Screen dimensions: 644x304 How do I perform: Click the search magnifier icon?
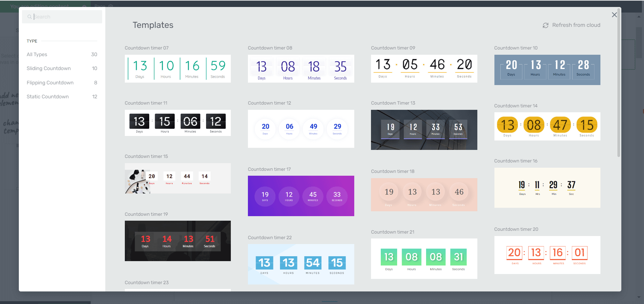pos(30,17)
